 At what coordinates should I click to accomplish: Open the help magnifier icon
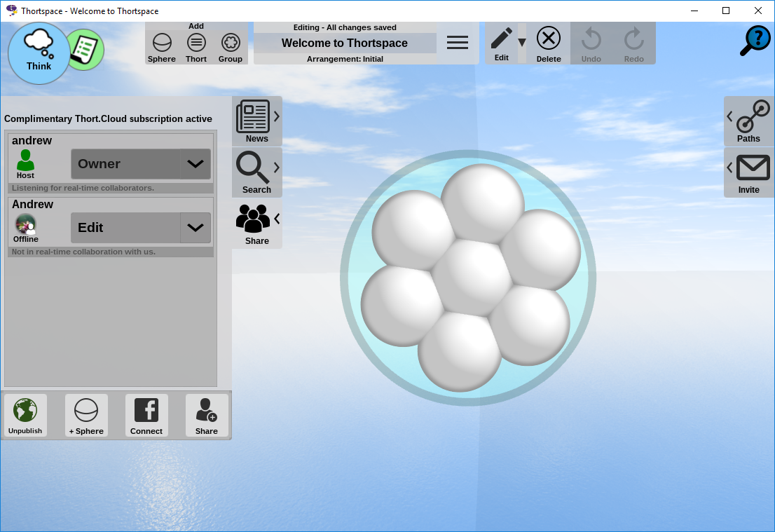point(755,41)
